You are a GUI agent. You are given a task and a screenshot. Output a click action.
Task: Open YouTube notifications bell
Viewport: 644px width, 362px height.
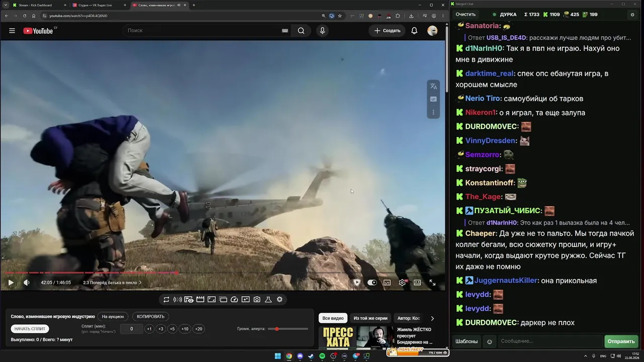(414, 31)
